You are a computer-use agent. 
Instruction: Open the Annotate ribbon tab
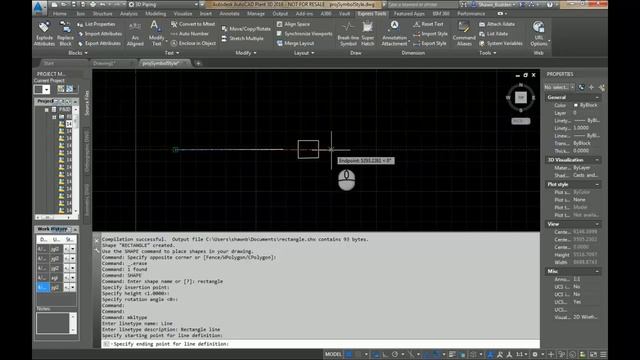click(229, 13)
